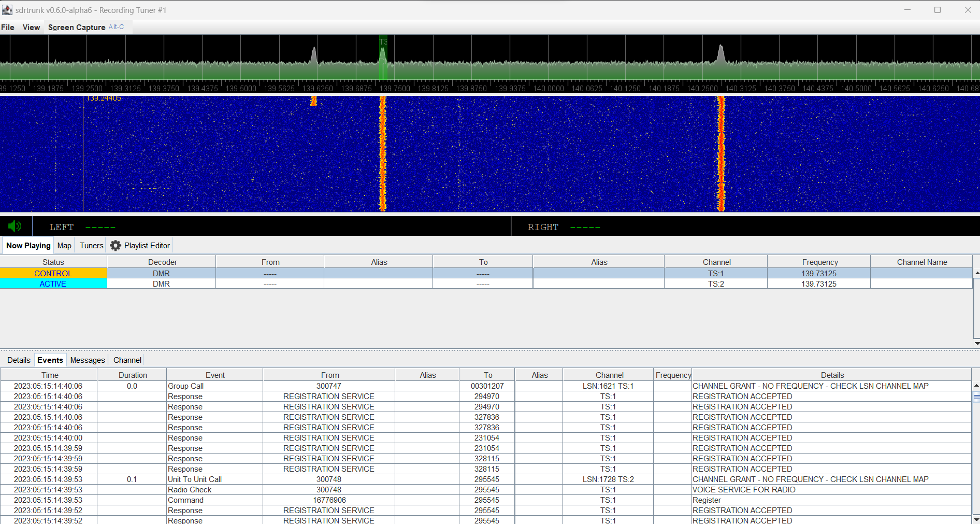Sort events by the Time column header
This screenshot has height=524, width=980.
(50, 374)
